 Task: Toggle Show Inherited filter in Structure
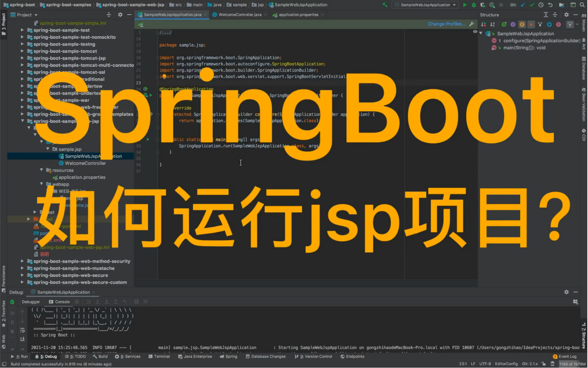540,24
